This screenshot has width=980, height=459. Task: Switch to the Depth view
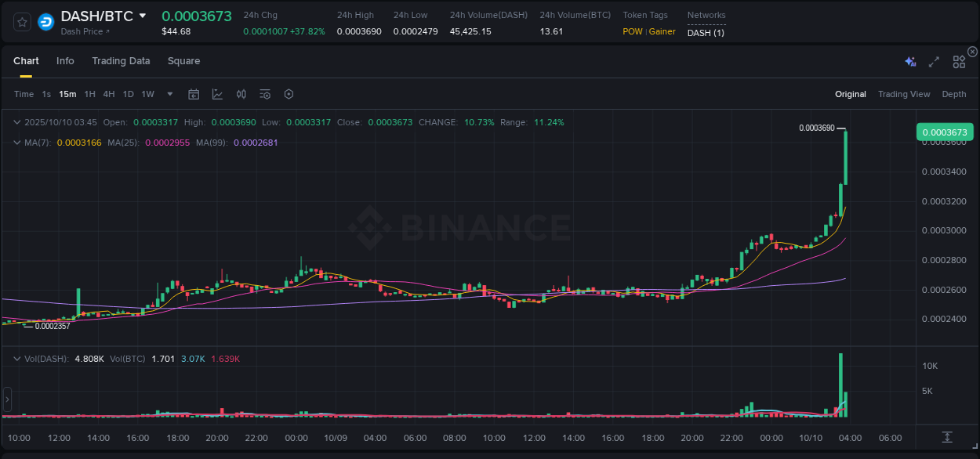coord(954,94)
